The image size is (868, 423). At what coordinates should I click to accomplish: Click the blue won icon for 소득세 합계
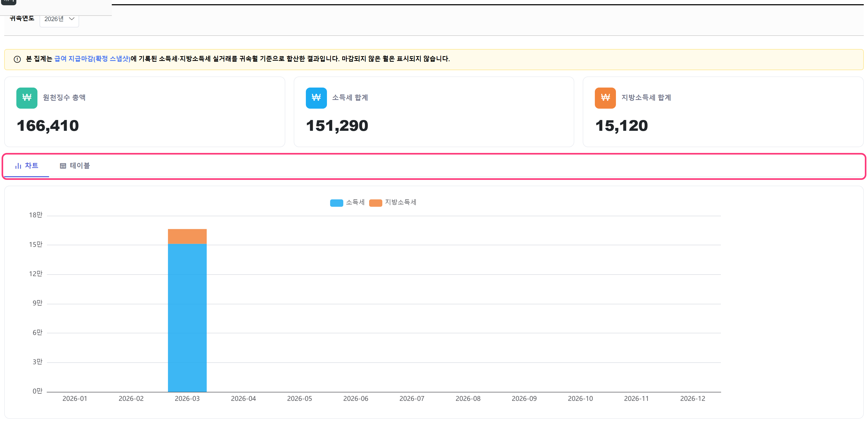click(x=316, y=98)
